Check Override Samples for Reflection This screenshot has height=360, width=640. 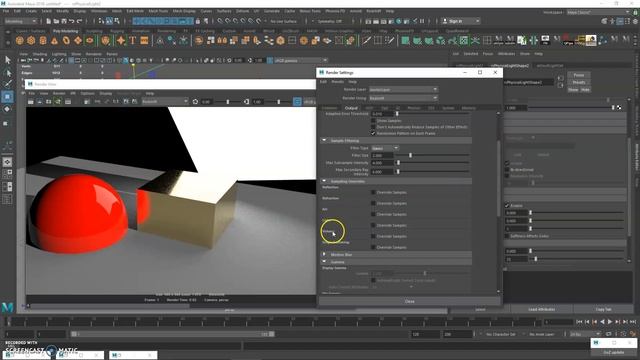pyautogui.click(x=373, y=192)
